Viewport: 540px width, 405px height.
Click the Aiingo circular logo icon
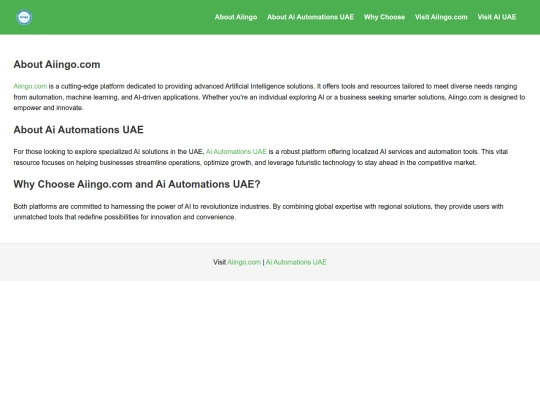point(24,17)
